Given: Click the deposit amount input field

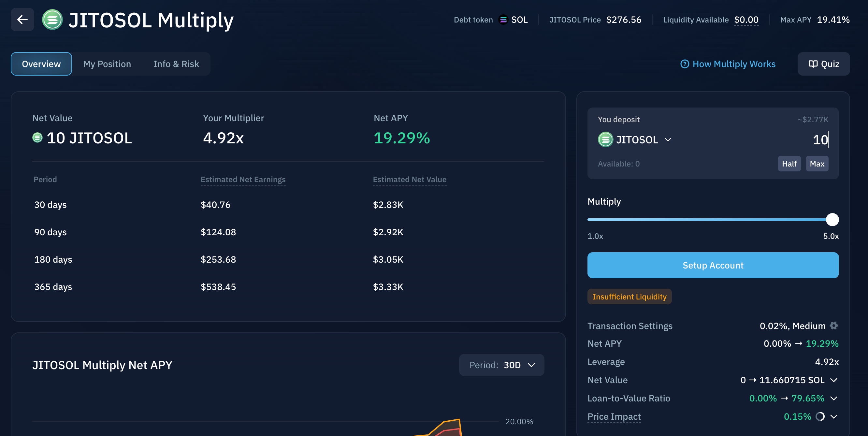Looking at the screenshot, I should pos(820,139).
